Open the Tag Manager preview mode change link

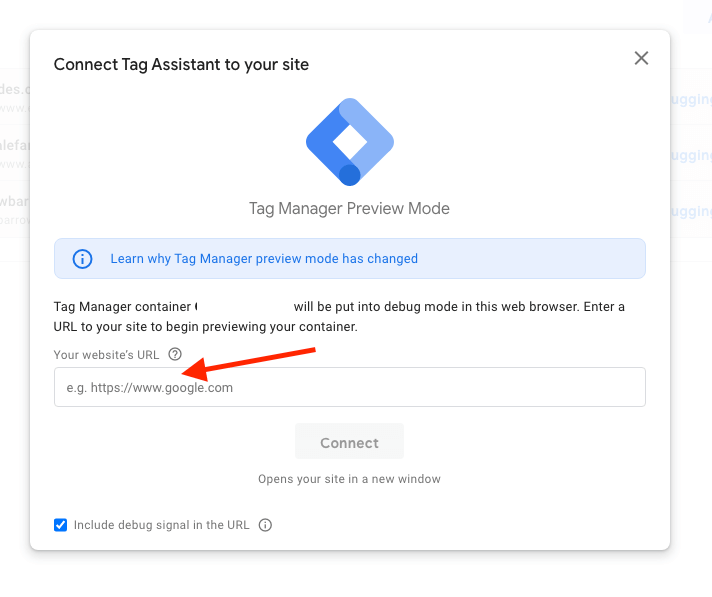(x=264, y=258)
